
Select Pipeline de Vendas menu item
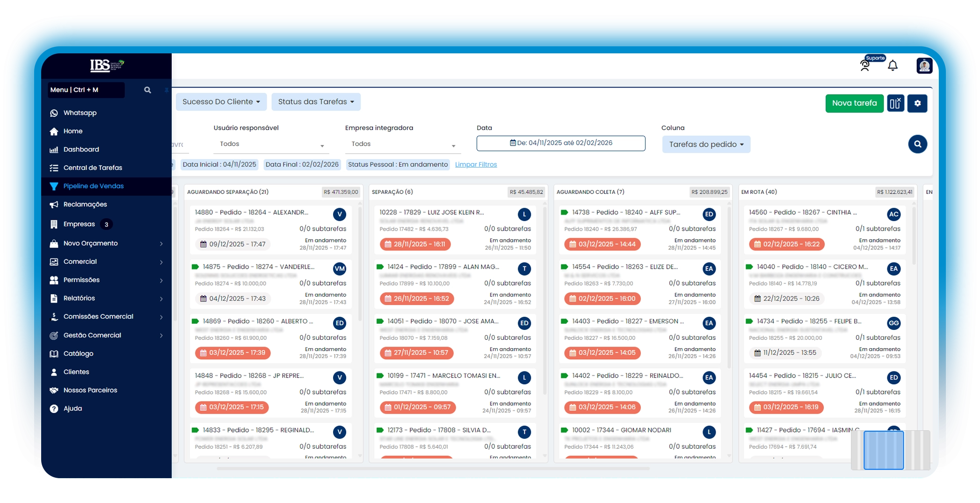click(94, 186)
